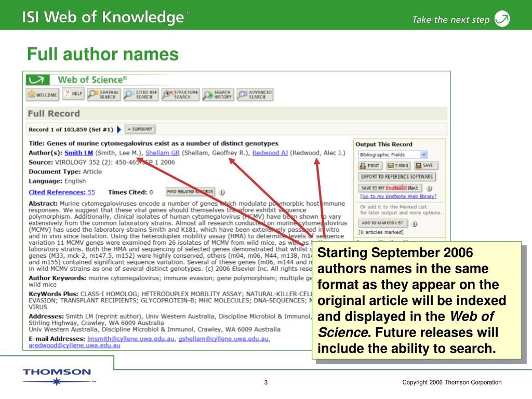Screen dimensions: 532x399
Task: Open author link Shellam GR
Action: [x=163, y=153]
